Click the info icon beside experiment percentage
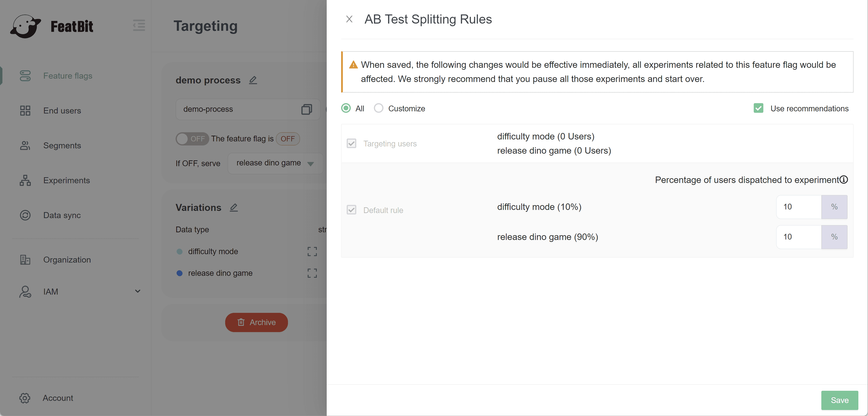868x416 pixels. [x=843, y=180]
